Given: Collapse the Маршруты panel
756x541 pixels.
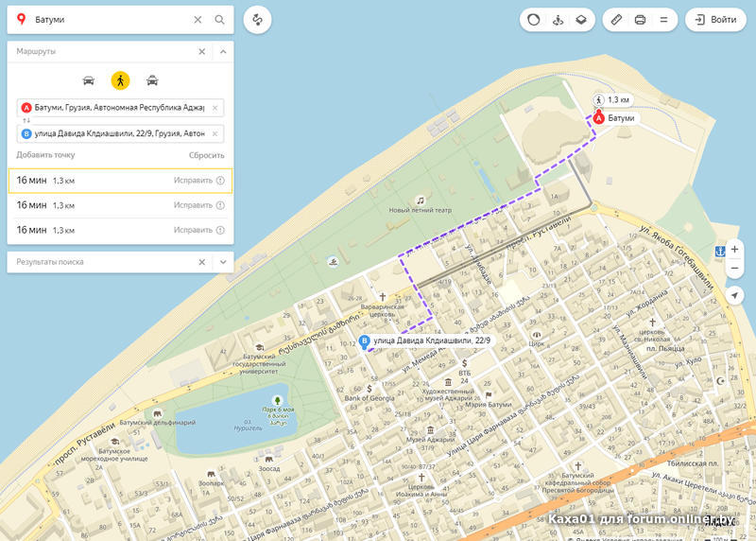Looking at the screenshot, I should 223,52.
